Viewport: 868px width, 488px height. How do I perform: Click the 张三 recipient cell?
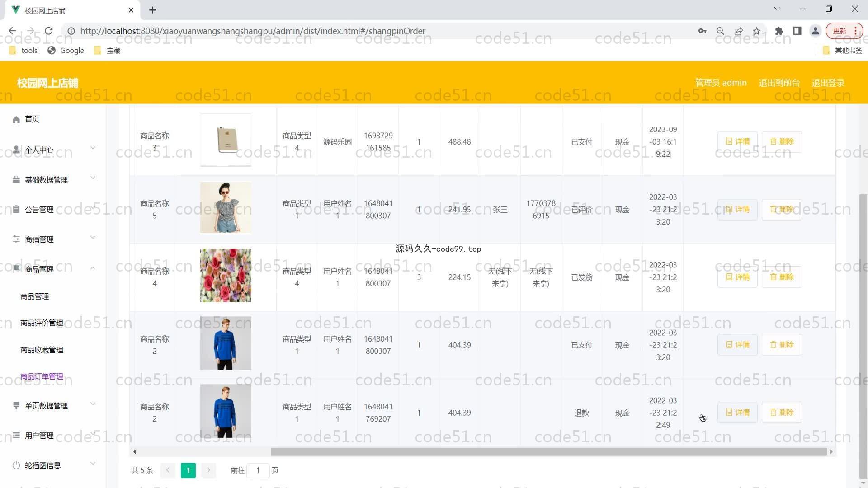pos(500,210)
